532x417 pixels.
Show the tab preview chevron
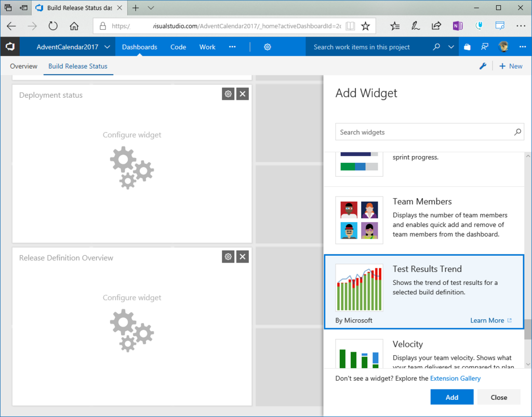point(151,8)
